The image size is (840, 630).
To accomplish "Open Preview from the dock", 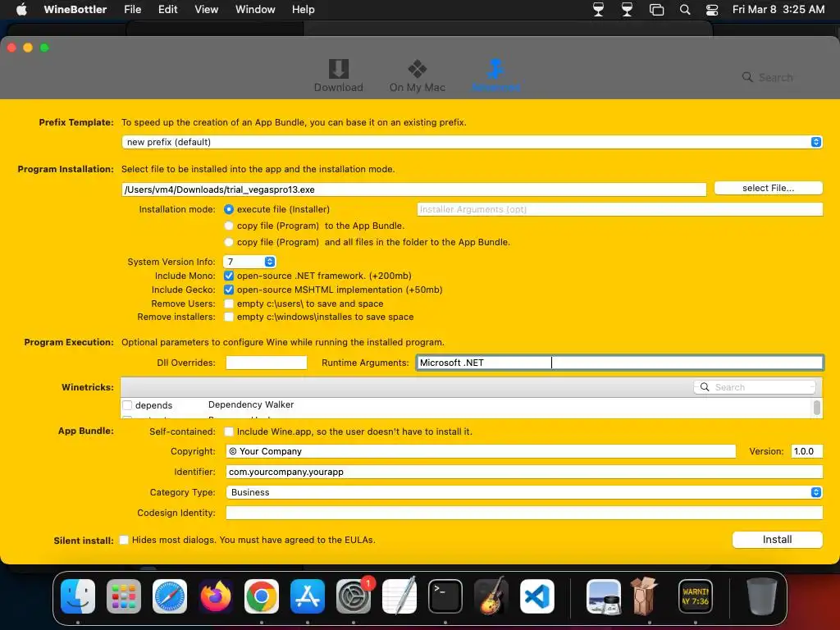I will [604, 596].
